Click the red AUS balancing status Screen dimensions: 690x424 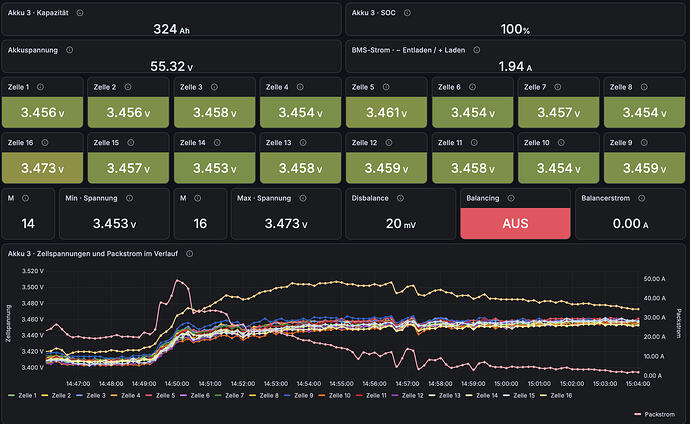tap(515, 223)
